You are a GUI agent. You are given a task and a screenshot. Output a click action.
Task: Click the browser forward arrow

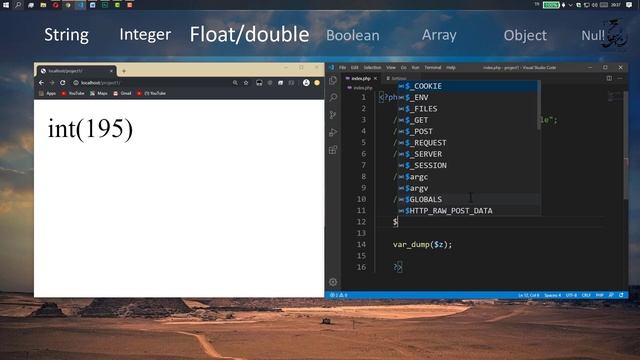click(x=52, y=83)
